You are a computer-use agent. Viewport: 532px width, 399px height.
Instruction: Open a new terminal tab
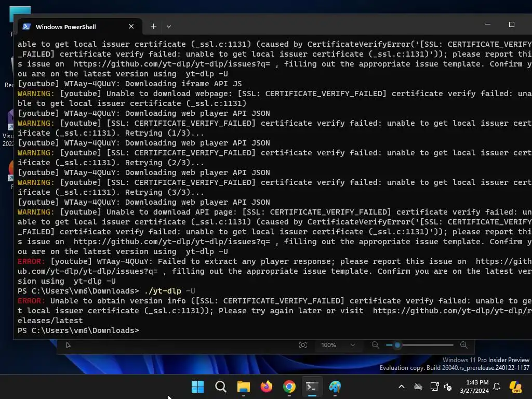pos(153,26)
